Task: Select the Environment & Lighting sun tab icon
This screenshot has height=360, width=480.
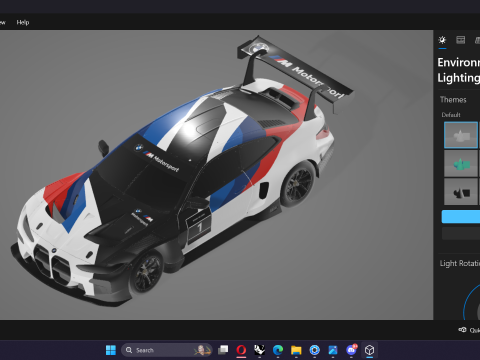Action: click(x=442, y=40)
